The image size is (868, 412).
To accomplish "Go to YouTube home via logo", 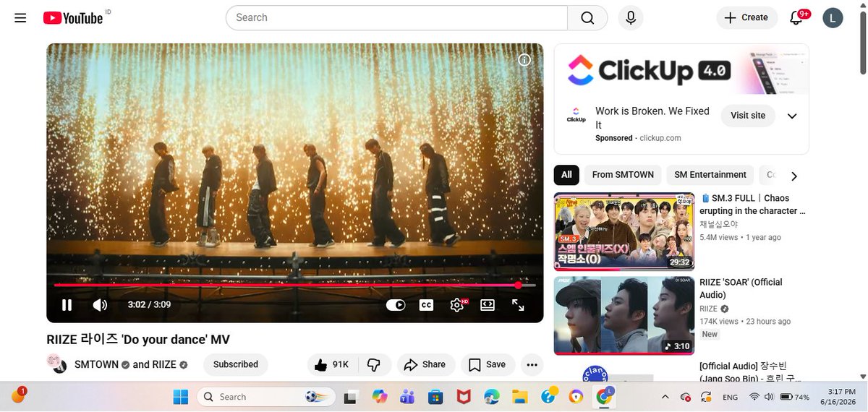I will [x=73, y=18].
